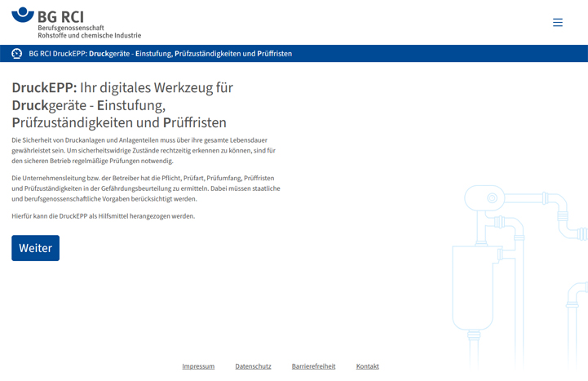Click the DruckEPP gauge icon in blue bar
Screen dimensions: 588x381
click(17, 54)
